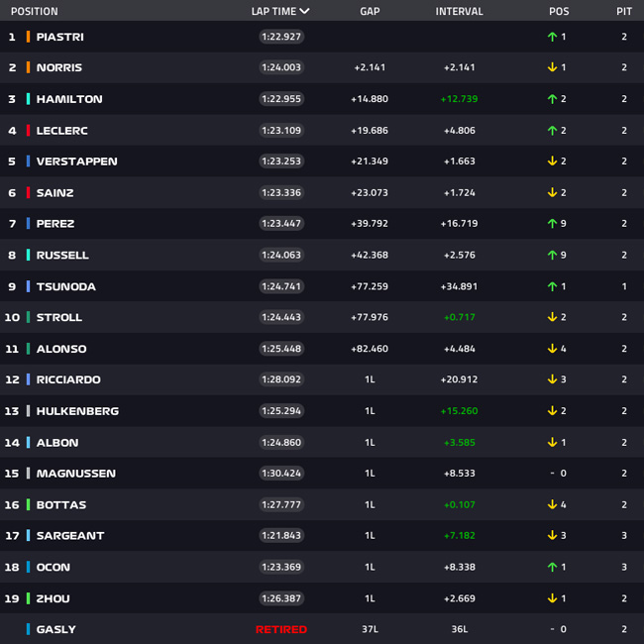Image resolution: width=644 pixels, height=644 pixels.
Task: Click the PIT column header
Action: (x=624, y=11)
